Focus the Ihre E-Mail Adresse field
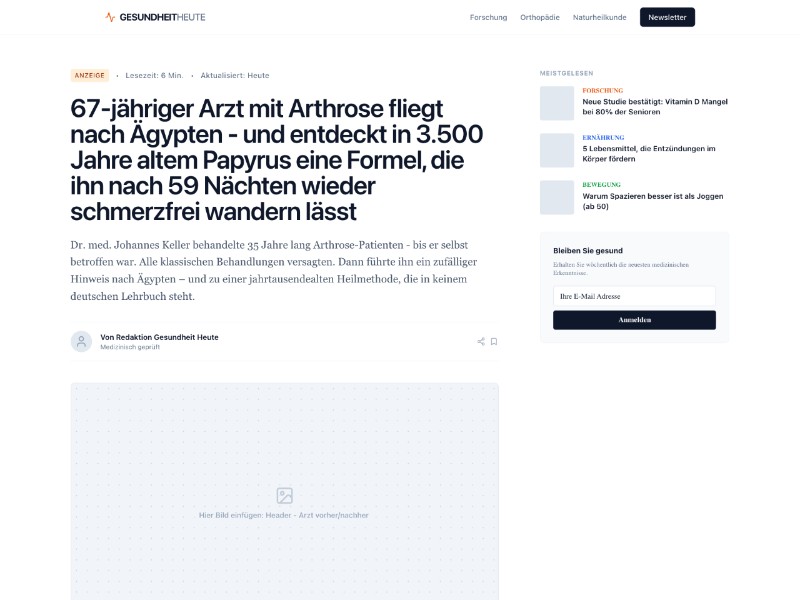This screenshot has height=600, width=800. (x=634, y=296)
